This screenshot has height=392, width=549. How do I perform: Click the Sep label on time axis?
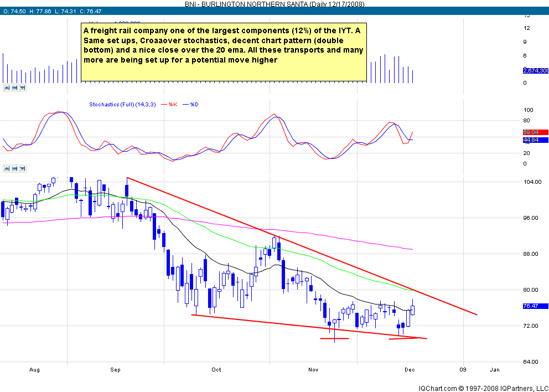pyautogui.click(x=115, y=370)
